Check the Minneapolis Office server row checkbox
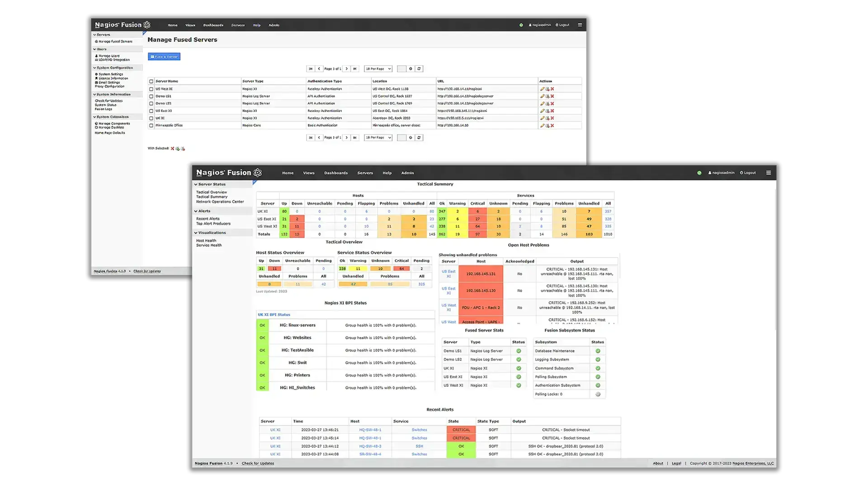This screenshot has width=868, height=488. (x=151, y=126)
